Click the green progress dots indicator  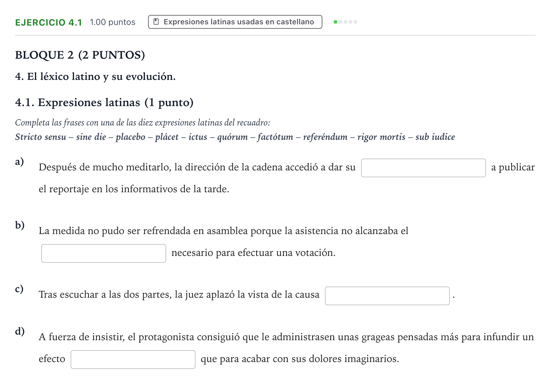click(x=345, y=22)
